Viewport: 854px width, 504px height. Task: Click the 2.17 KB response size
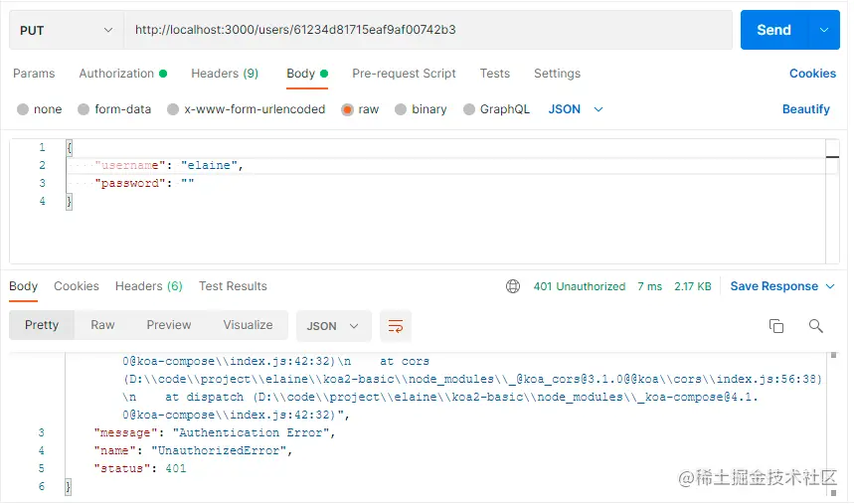(693, 286)
